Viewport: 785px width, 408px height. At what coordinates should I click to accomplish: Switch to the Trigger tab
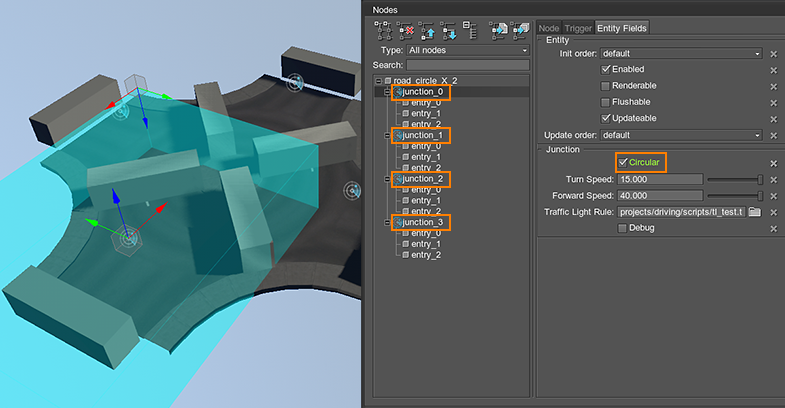coord(578,27)
